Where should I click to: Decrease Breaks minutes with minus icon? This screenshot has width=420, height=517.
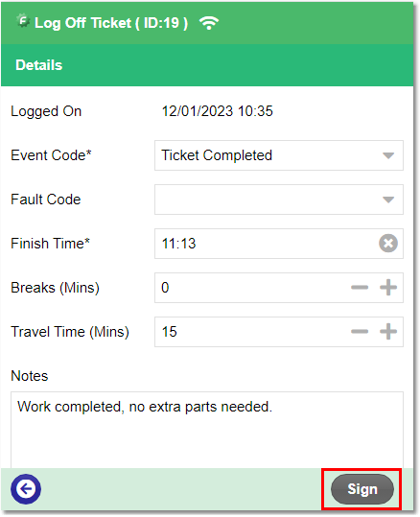[x=360, y=288]
